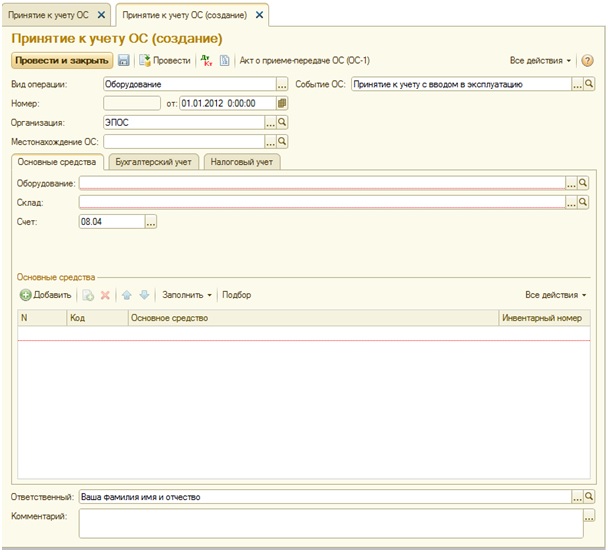Open Все действия menu above the table

pos(555,295)
